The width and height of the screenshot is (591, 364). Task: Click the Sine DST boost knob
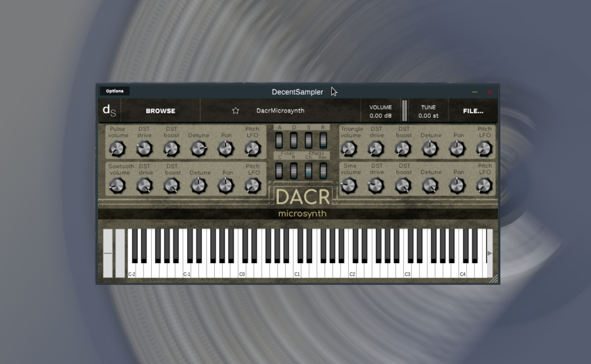point(403,186)
